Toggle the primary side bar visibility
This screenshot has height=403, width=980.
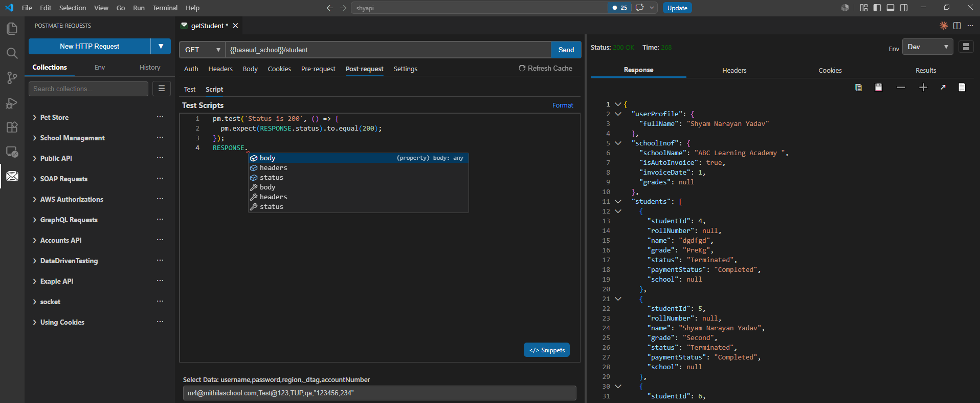[877, 8]
